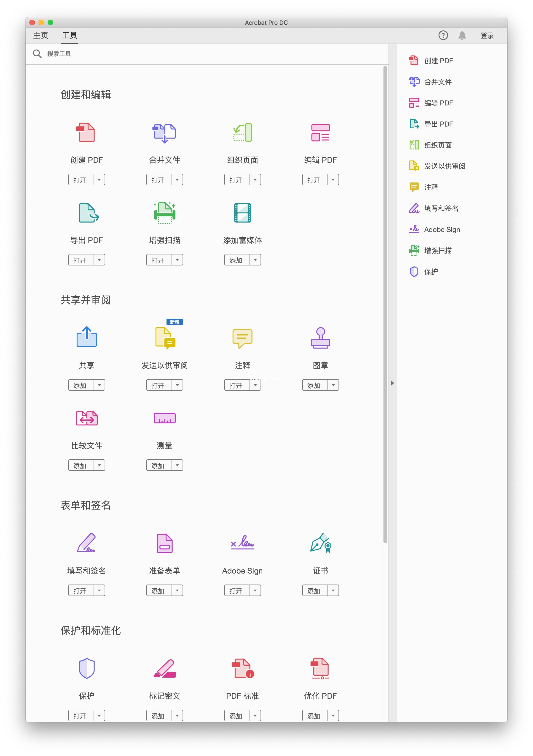The height and width of the screenshot is (756, 533).
Task: Click the 比较文件 compare icon
Action: click(x=87, y=418)
